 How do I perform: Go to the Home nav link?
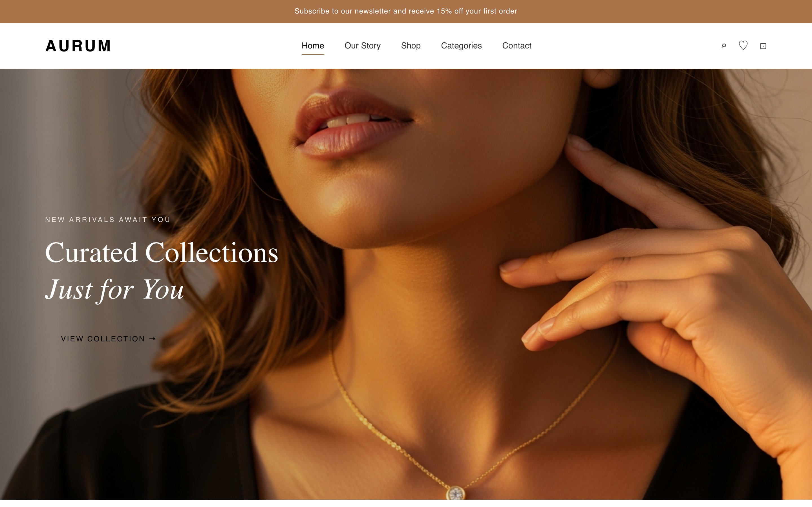[x=313, y=46]
